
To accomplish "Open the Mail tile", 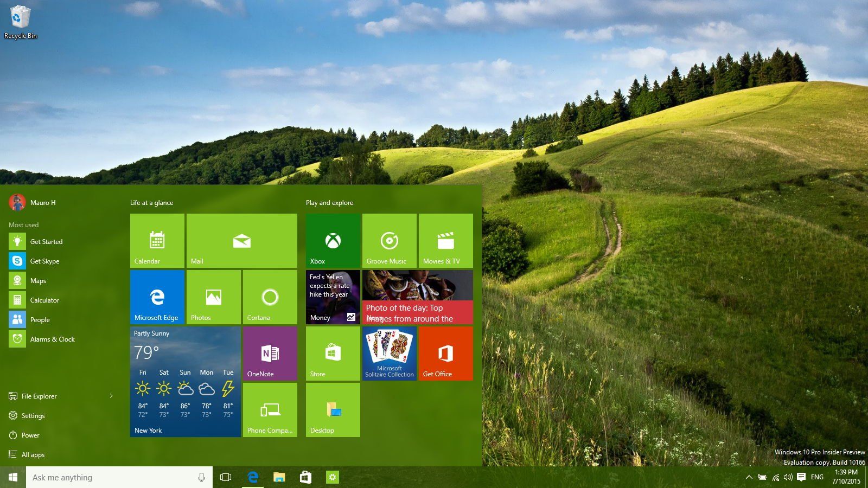I will pos(242,241).
